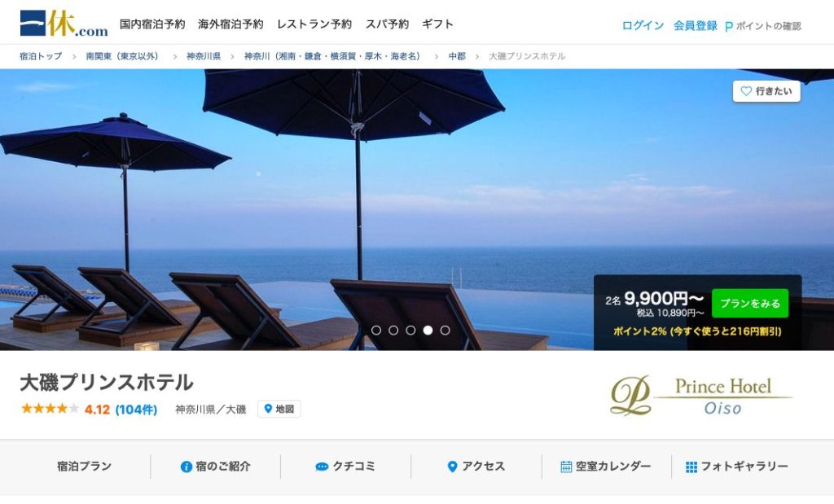This screenshot has width=834, height=504.
Task: Open the 地図 map pin button
Action: tap(279, 409)
